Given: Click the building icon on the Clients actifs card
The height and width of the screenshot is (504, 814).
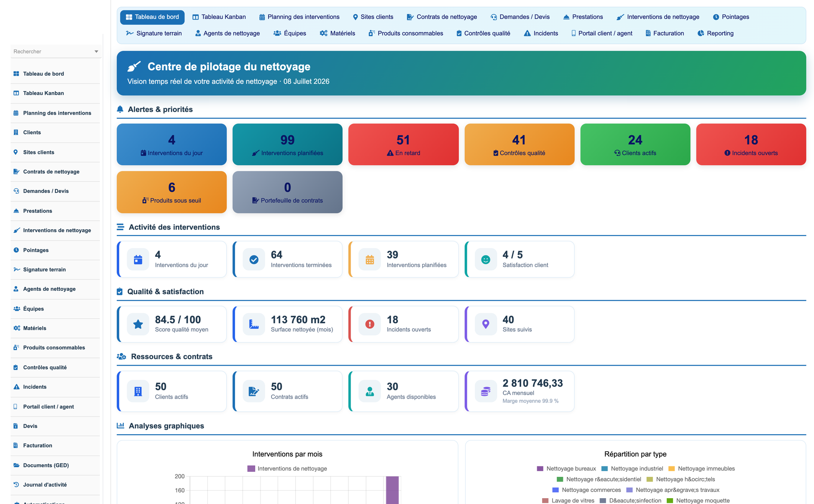Looking at the screenshot, I should pos(138,391).
